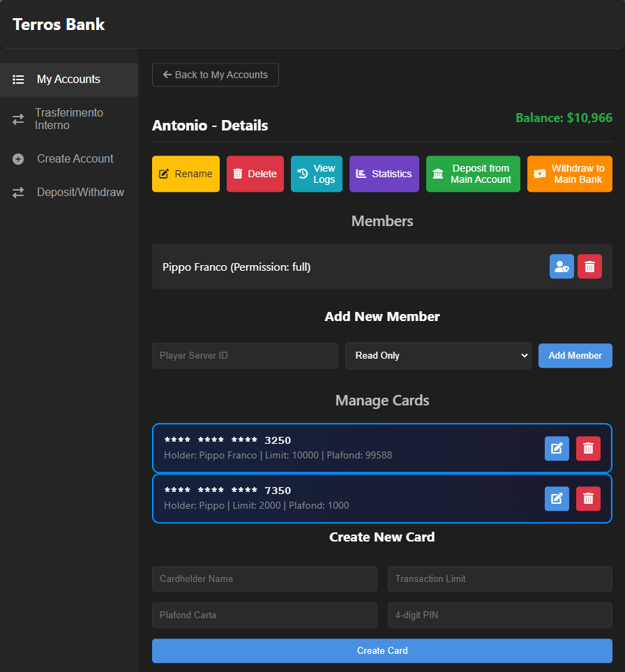The image size is (625, 672).
Task: Delete the Antonio account
Action: pyautogui.click(x=255, y=174)
